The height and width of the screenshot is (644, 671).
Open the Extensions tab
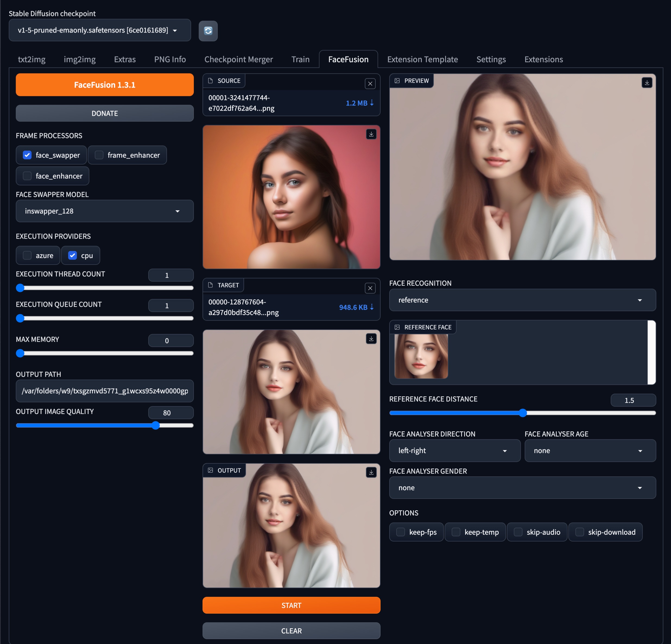tap(543, 59)
